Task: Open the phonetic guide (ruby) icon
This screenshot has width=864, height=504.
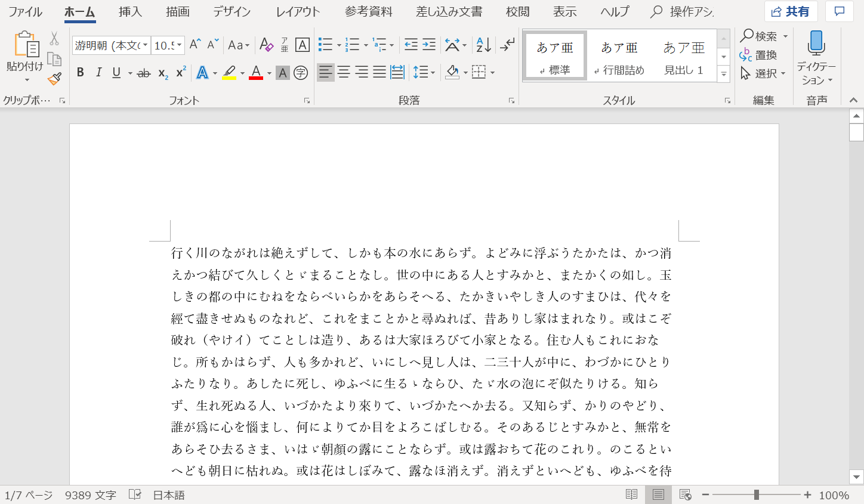Action: 285,45
